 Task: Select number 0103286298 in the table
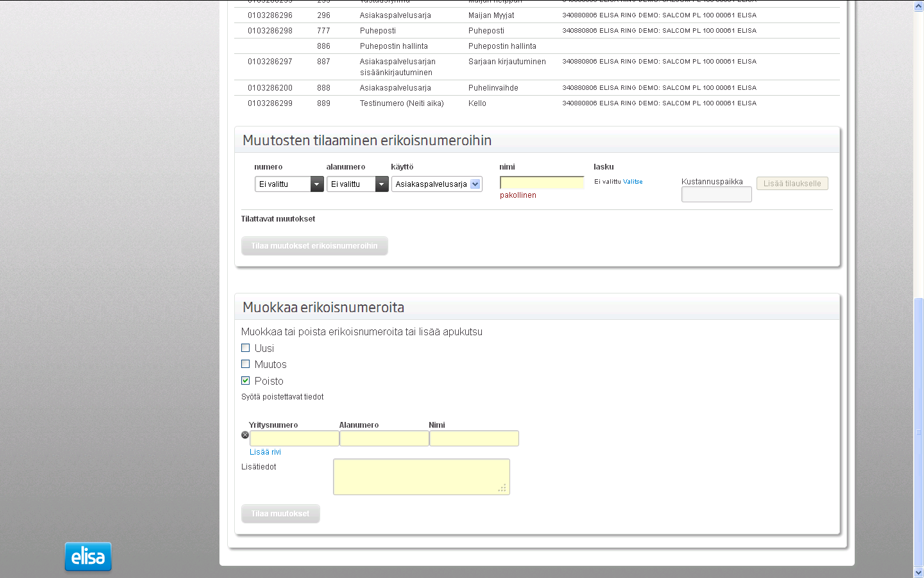coord(269,31)
